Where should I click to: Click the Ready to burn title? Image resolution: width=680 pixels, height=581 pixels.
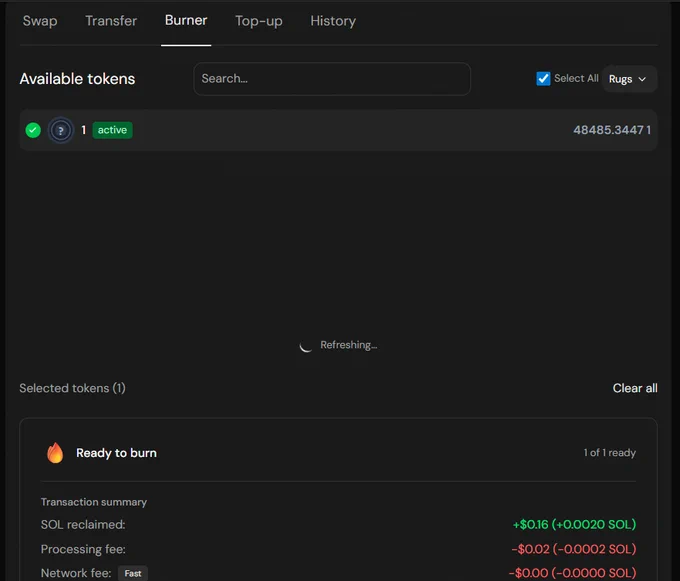coord(116,453)
